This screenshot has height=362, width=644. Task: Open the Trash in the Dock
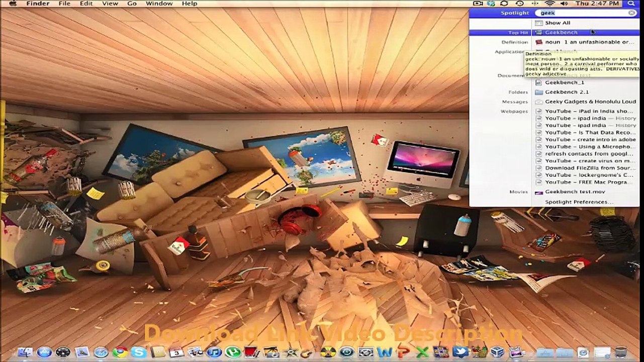(x=621, y=352)
